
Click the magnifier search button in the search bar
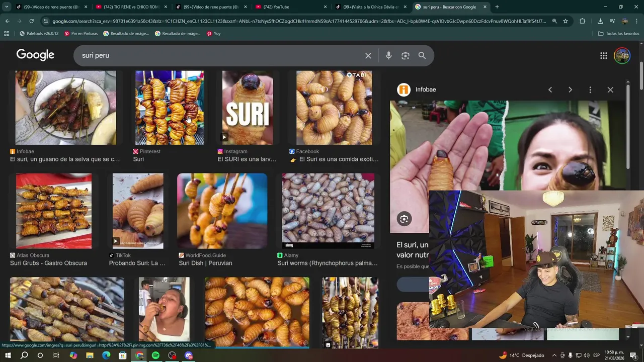click(422, 56)
